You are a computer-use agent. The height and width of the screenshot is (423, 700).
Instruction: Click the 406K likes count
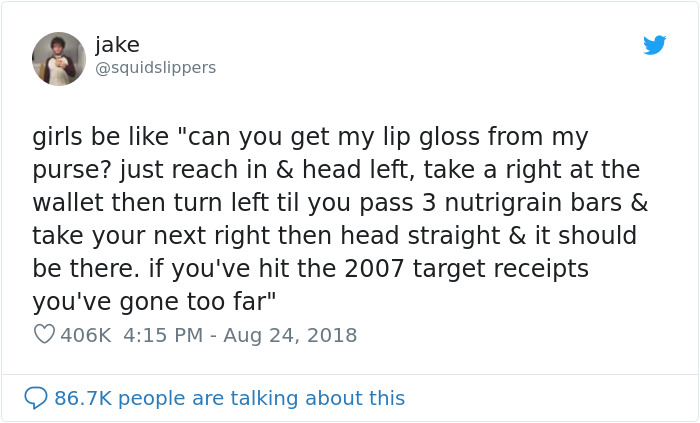click(85, 336)
